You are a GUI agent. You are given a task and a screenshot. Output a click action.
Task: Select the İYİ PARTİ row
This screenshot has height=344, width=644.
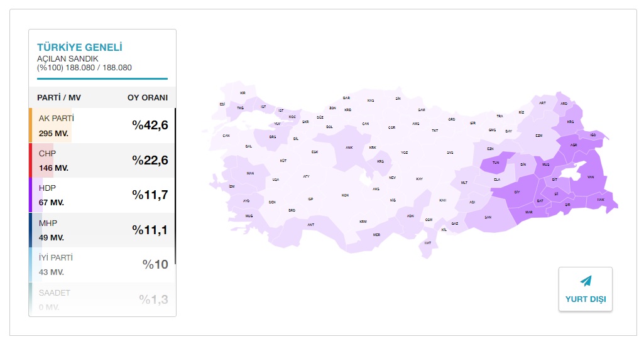pos(102,265)
